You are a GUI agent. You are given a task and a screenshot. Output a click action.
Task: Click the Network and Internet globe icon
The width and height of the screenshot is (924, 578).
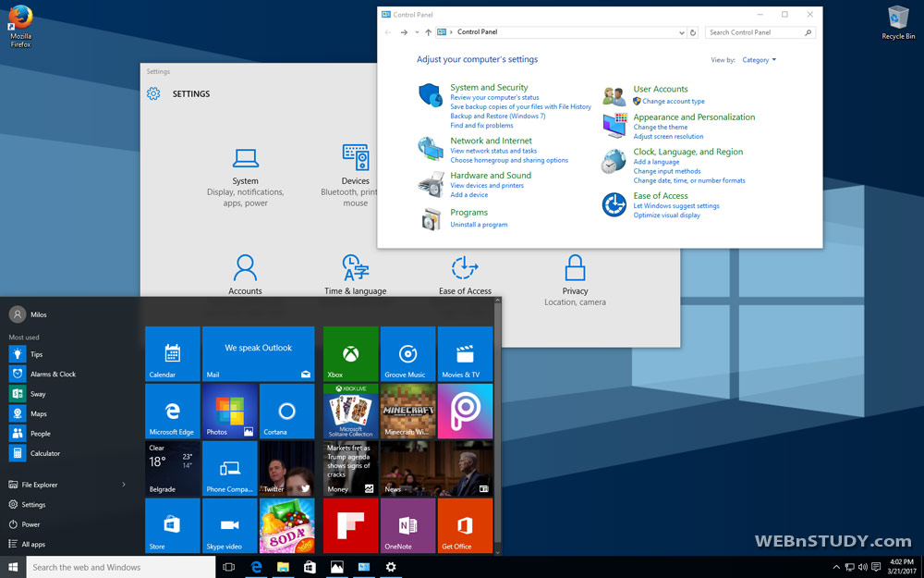tap(431, 149)
